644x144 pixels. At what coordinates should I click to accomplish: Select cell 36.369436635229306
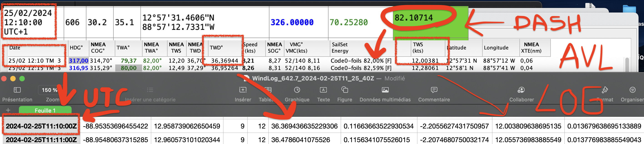[305, 126]
